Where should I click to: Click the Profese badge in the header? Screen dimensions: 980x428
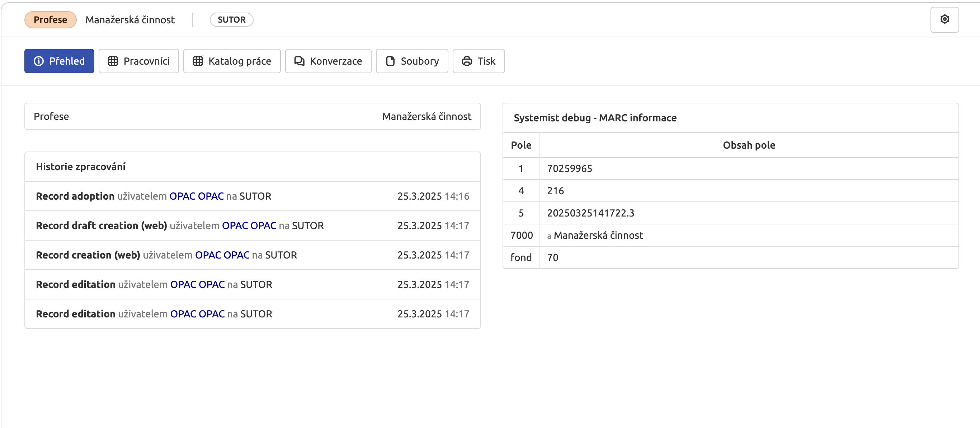[x=50, y=20]
